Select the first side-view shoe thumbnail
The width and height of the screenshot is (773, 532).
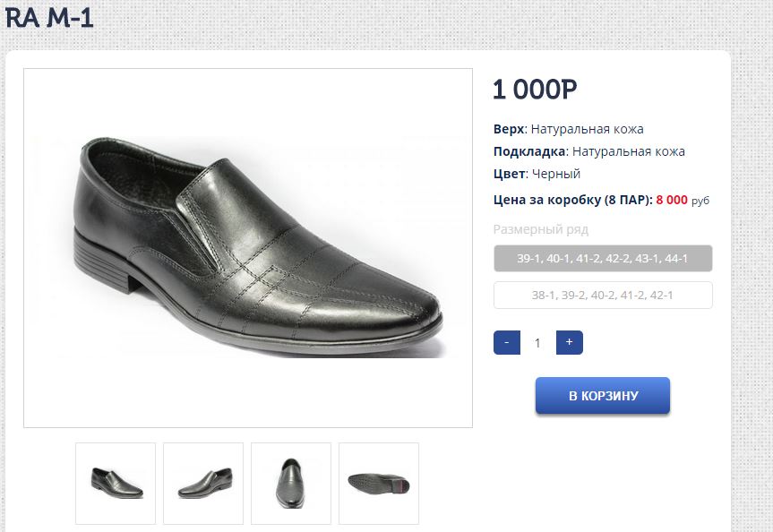116,483
